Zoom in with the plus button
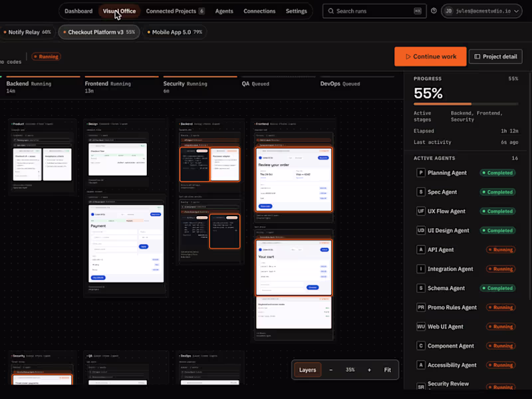The height and width of the screenshot is (399, 532). (x=369, y=370)
